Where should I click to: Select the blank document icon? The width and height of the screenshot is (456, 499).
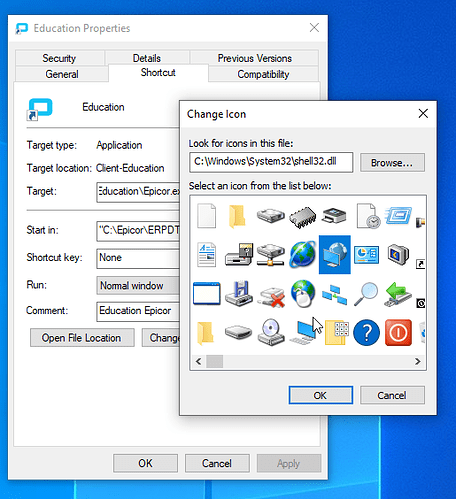(206, 216)
